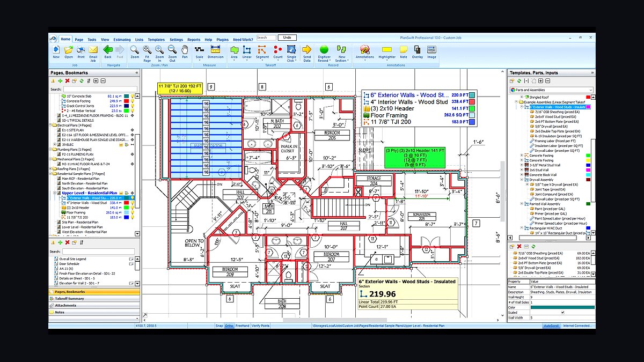Viewport: 644px width, 362px height.
Task: Toggle the Scaled checkbox in properties
Action: click(562, 312)
